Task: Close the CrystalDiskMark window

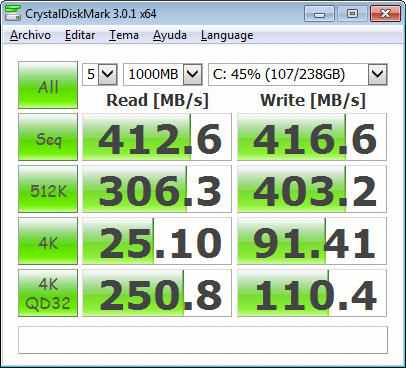Action: pos(385,14)
